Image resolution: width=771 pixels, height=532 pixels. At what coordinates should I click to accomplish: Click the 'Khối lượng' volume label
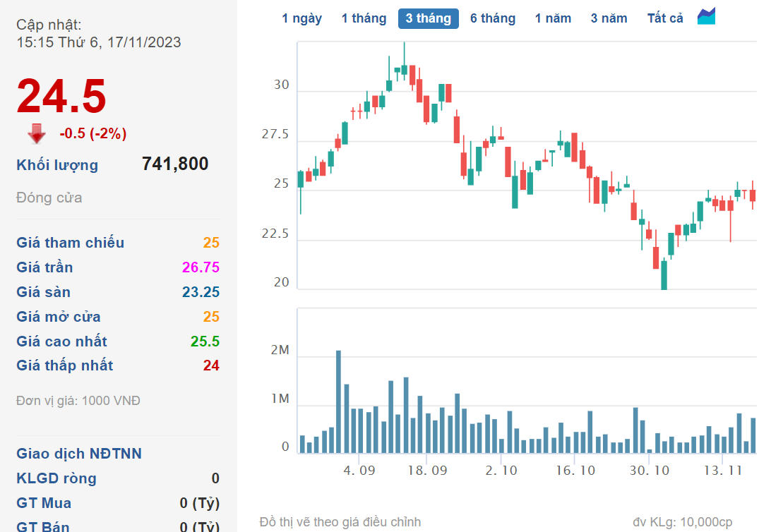[57, 165]
